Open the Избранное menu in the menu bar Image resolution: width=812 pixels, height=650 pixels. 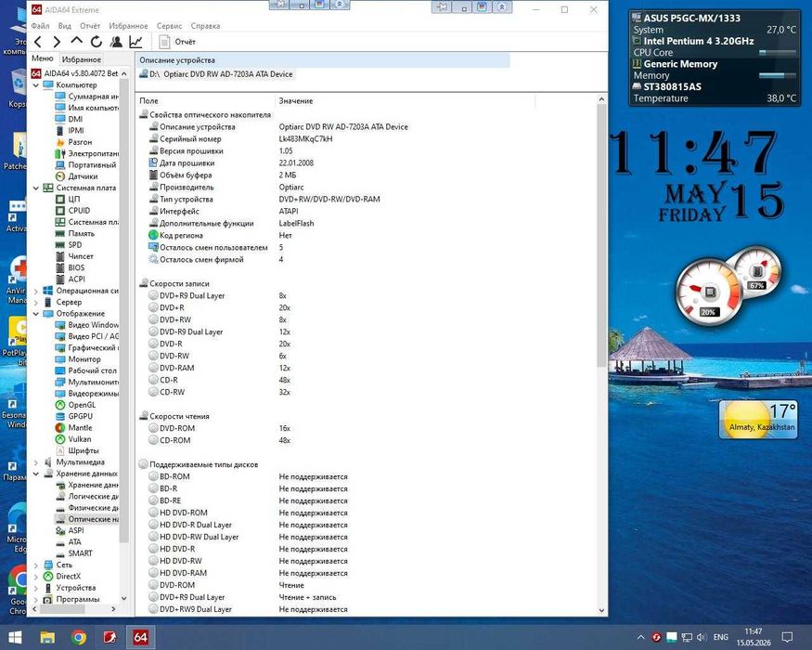[128, 25]
